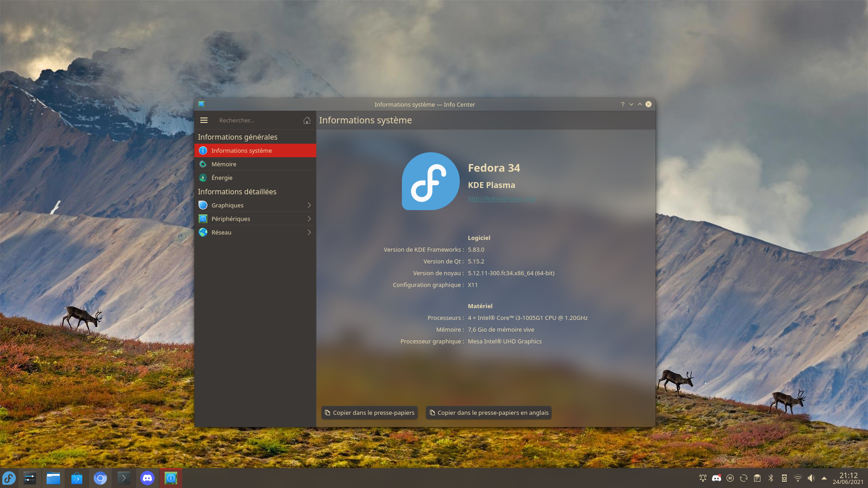Open notifications bell in system tray
Viewport: 868px width, 488px height.
tap(703, 478)
